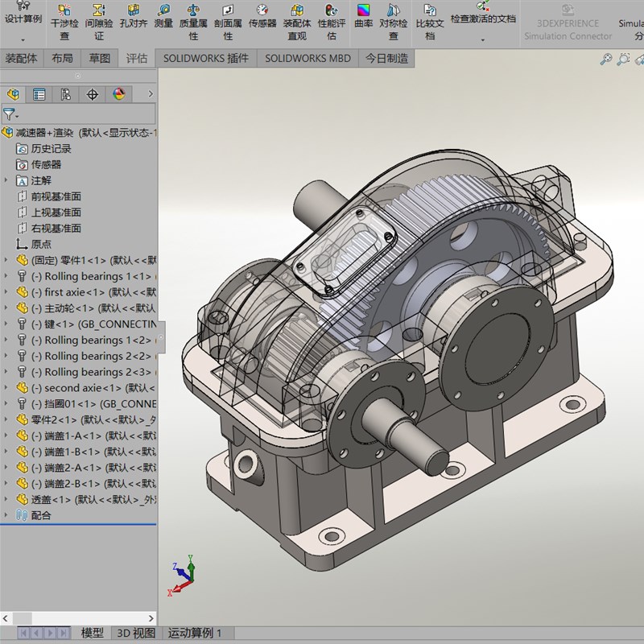644x644 pixels.
Task: Switch to the DisplayManager color-ball tab
Action: (x=119, y=95)
